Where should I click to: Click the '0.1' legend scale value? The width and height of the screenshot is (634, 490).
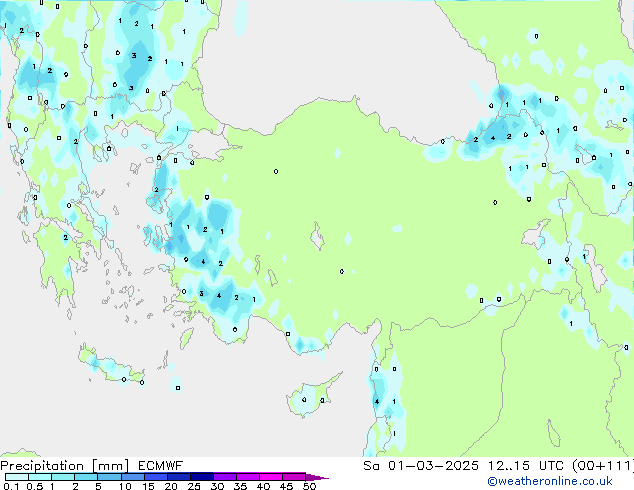click(11, 486)
